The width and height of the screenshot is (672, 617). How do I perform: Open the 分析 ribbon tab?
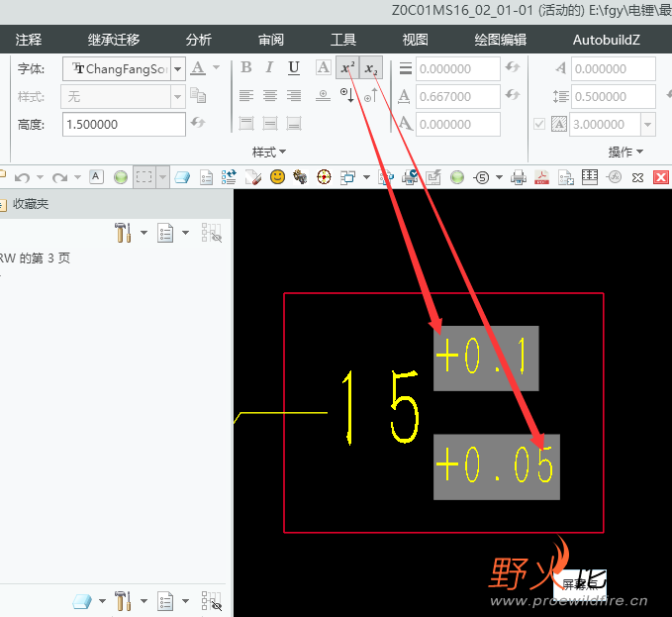[199, 40]
